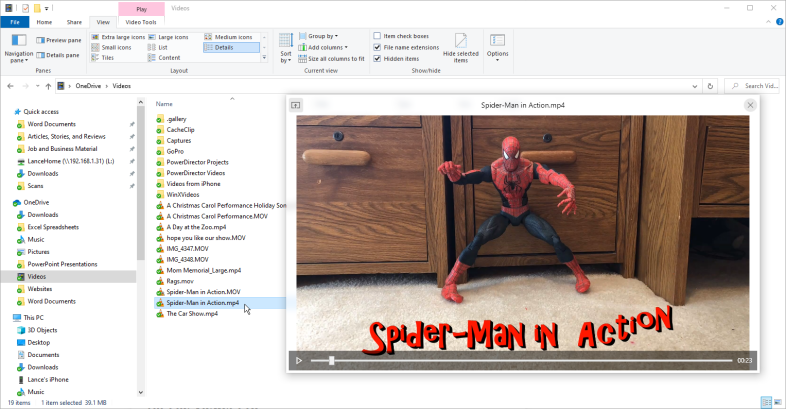Select The Car Show.mp4 file

192,314
